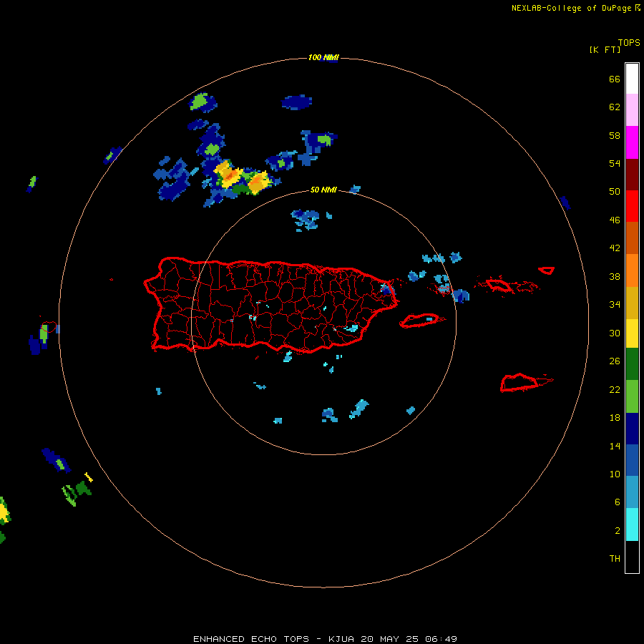Select the light green legend swatch

pyautogui.click(x=632, y=396)
